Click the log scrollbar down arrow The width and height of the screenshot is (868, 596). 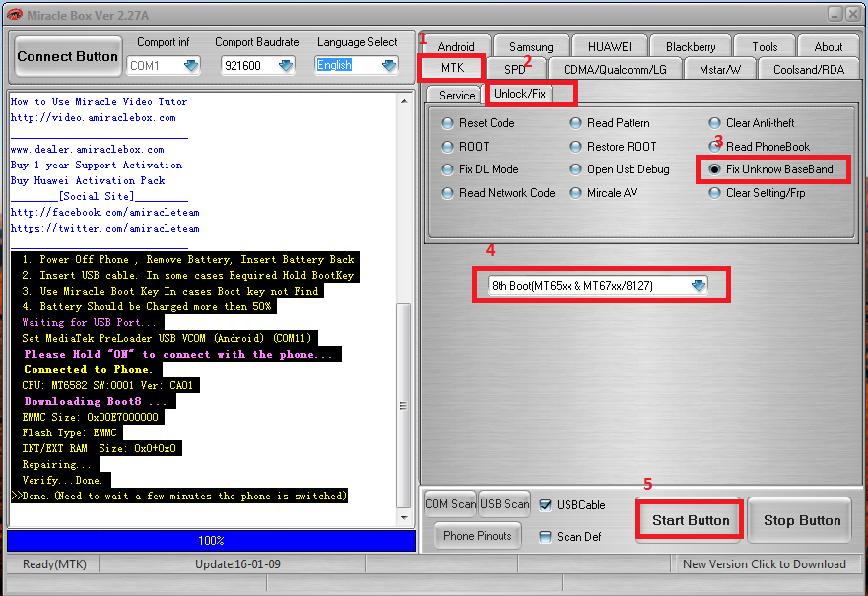(x=404, y=518)
